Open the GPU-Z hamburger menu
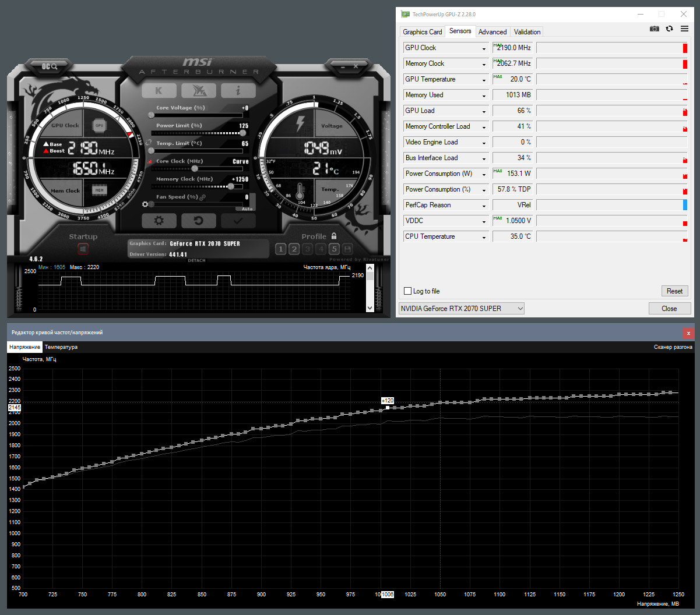This screenshot has height=615, width=700. pyautogui.click(x=685, y=29)
